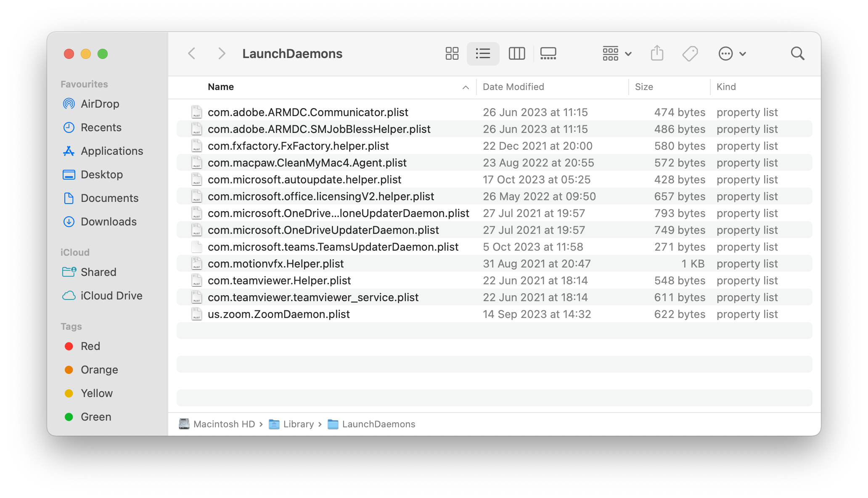Open the ellipsis Action menu
The image size is (868, 498).
(x=732, y=53)
